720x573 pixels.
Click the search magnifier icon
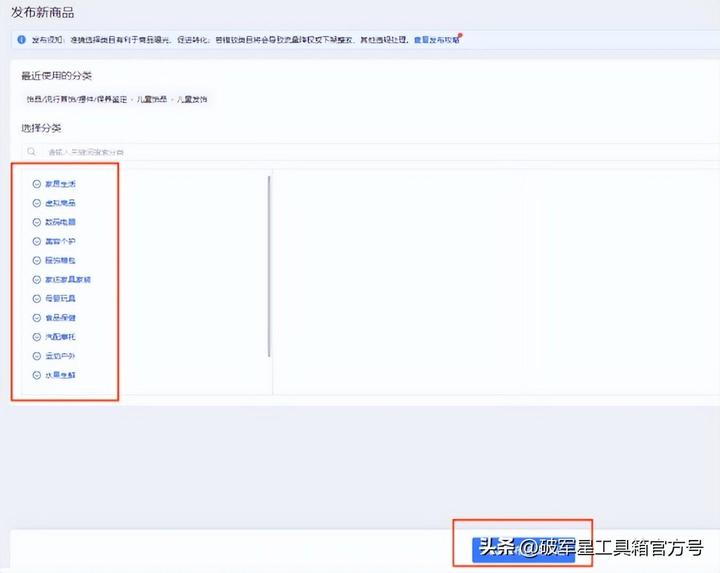(x=31, y=152)
